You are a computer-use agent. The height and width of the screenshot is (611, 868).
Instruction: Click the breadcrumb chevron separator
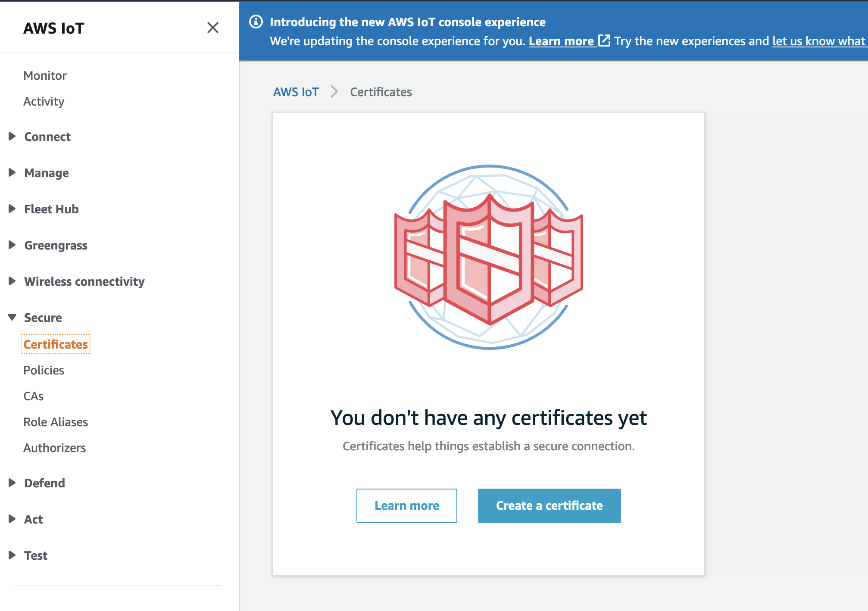tap(334, 92)
